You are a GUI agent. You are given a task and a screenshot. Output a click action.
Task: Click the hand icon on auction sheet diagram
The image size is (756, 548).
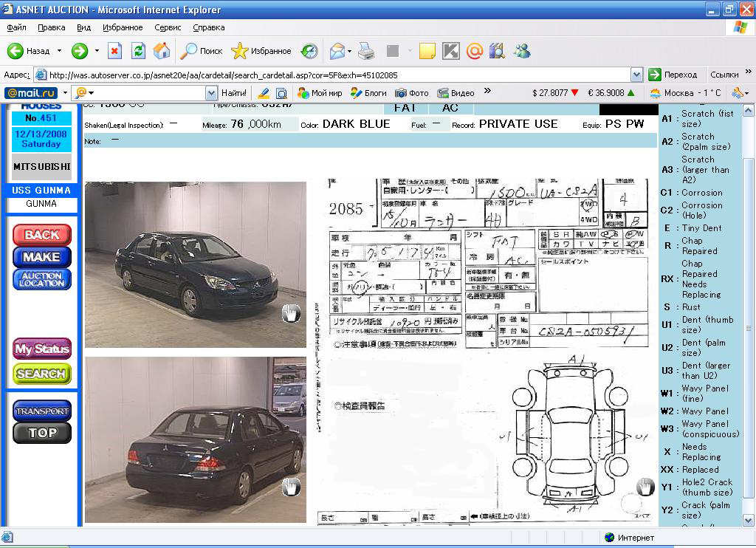point(645,487)
